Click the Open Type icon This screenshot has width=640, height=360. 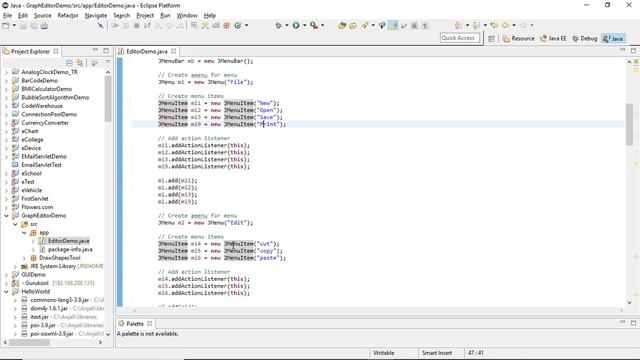[x=342, y=25]
